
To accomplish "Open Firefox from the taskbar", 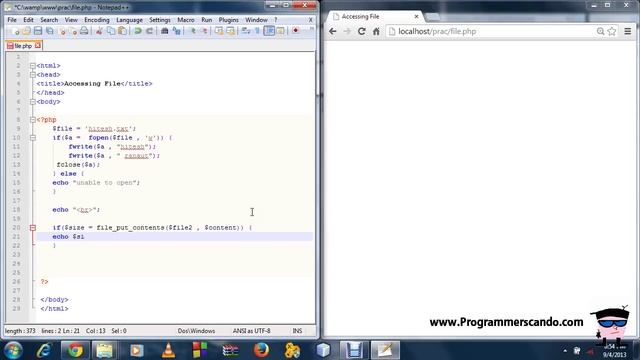I will tap(261, 350).
